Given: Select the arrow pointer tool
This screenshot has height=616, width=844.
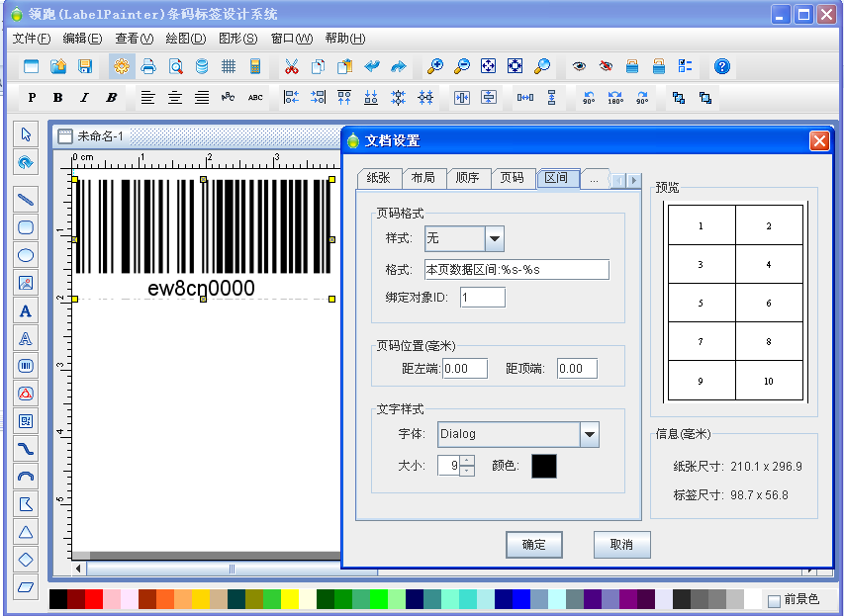Looking at the screenshot, I should click(x=26, y=134).
